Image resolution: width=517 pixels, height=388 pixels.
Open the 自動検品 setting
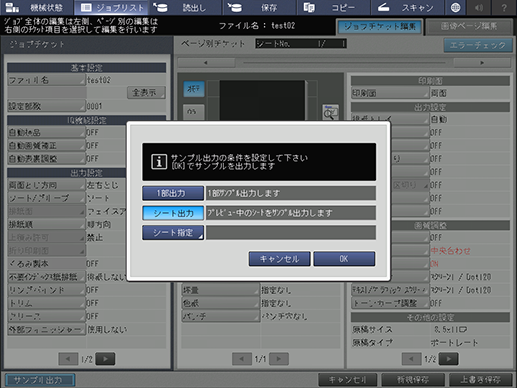coord(46,132)
